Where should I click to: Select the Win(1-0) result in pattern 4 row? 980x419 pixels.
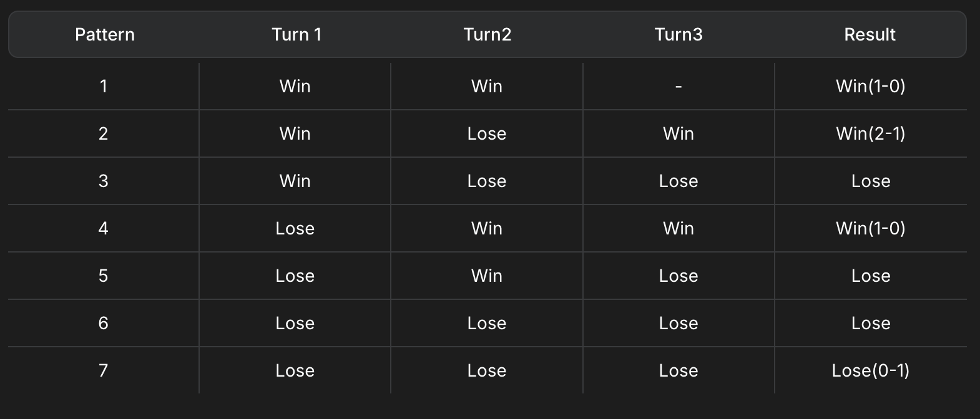(x=870, y=228)
